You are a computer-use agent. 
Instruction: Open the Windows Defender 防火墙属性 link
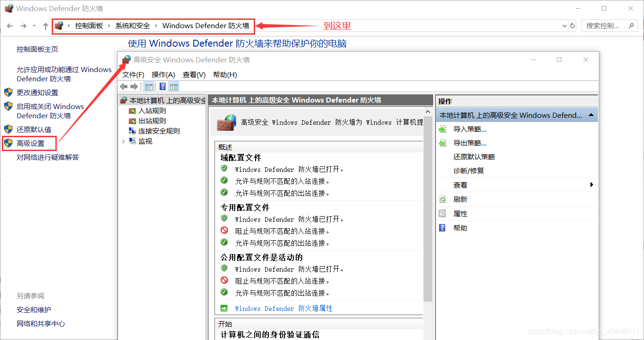(x=284, y=309)
